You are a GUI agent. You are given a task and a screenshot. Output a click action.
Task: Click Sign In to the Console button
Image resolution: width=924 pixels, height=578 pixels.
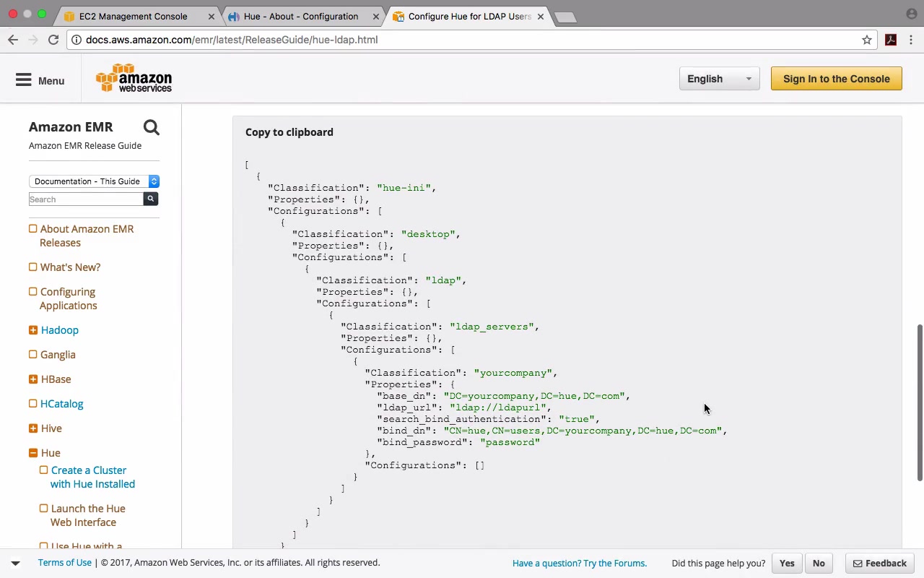coord(837,79)
